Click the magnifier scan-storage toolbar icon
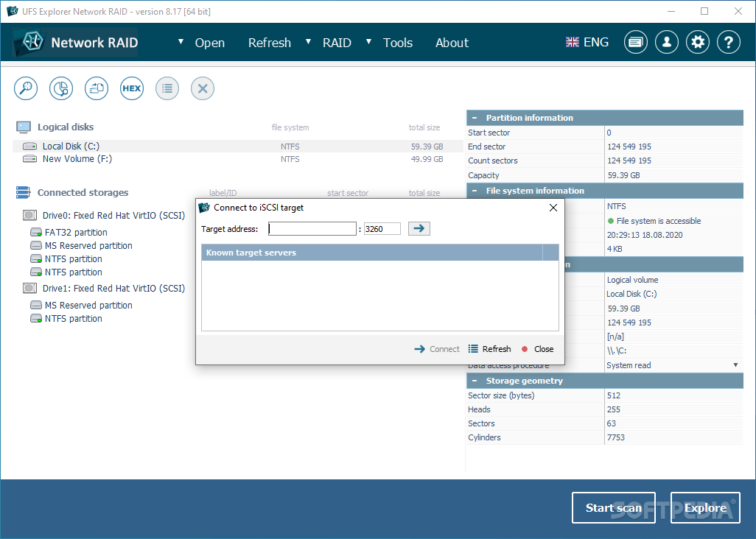756x539 pixels. pyautogui.click(x=26, y=88)
